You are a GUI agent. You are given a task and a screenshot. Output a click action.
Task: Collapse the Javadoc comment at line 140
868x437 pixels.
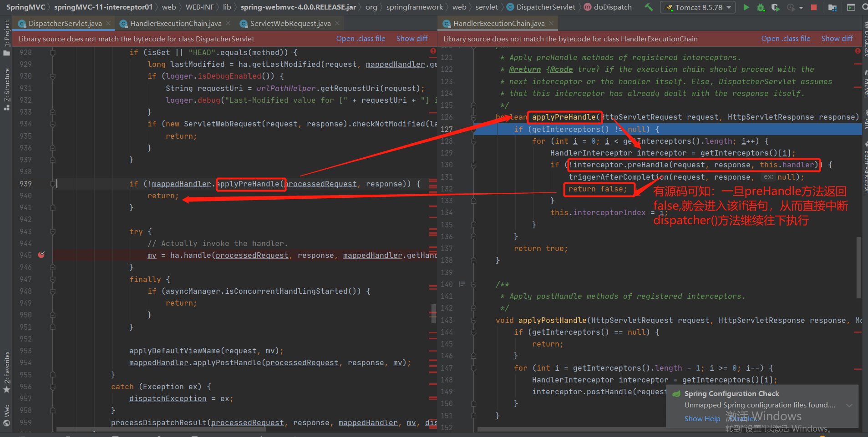point(473,284)
